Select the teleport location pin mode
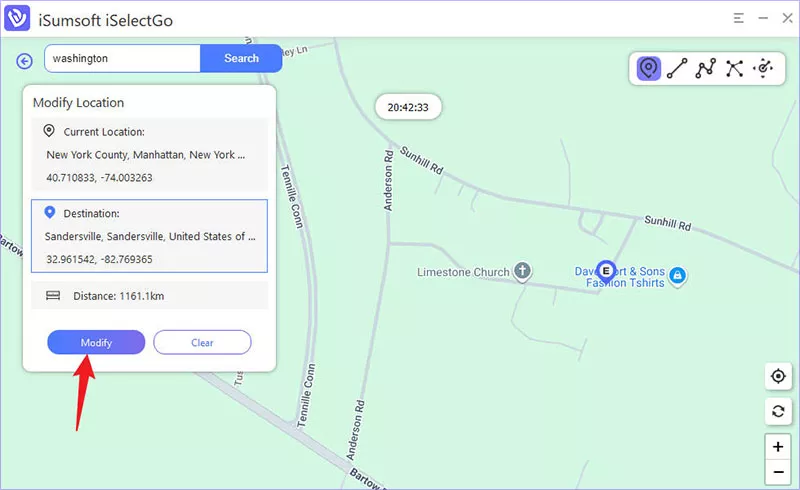Viewport: 800px width, 490px height. [x=649, y=68]
